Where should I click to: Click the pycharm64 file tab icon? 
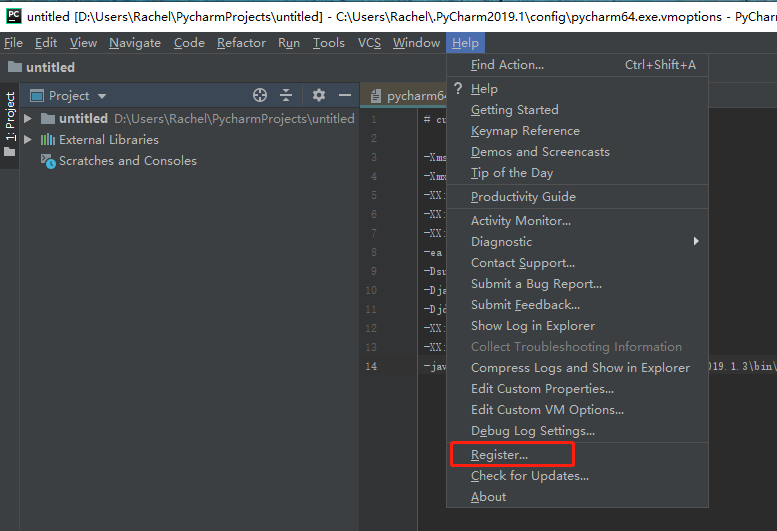tap(376, 96)
